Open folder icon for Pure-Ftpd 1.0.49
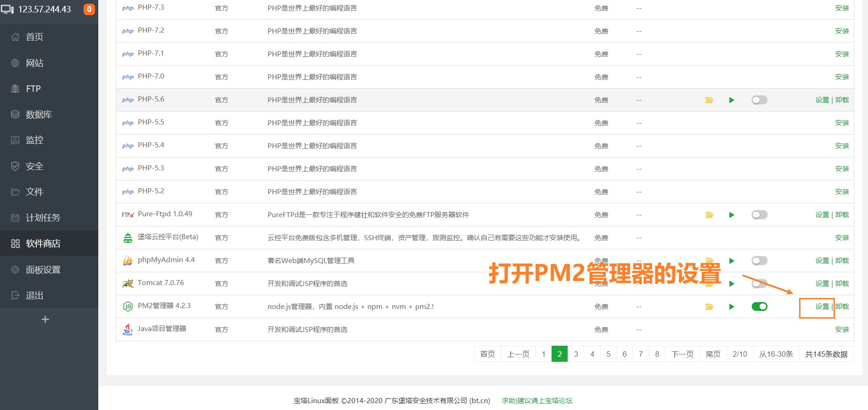Screen dimensions: 868x410 (x=709, y=215)
